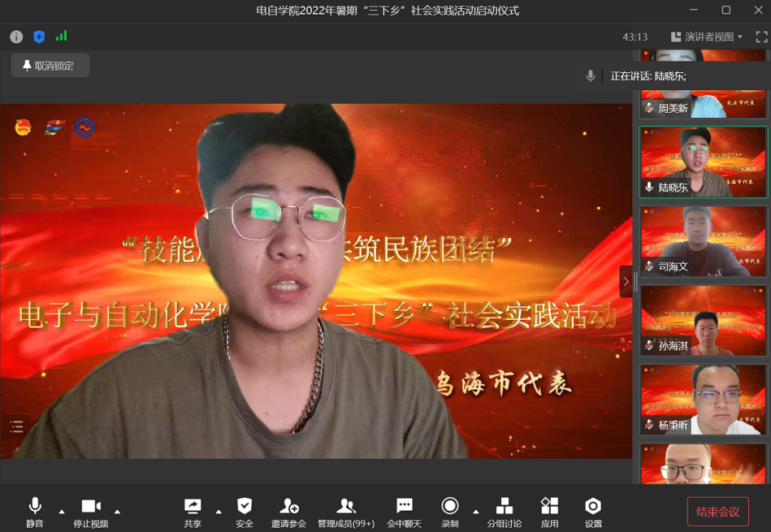Click the blue security shield icon
The width and height of the screenshot is (771, 532).
(39, 37)
